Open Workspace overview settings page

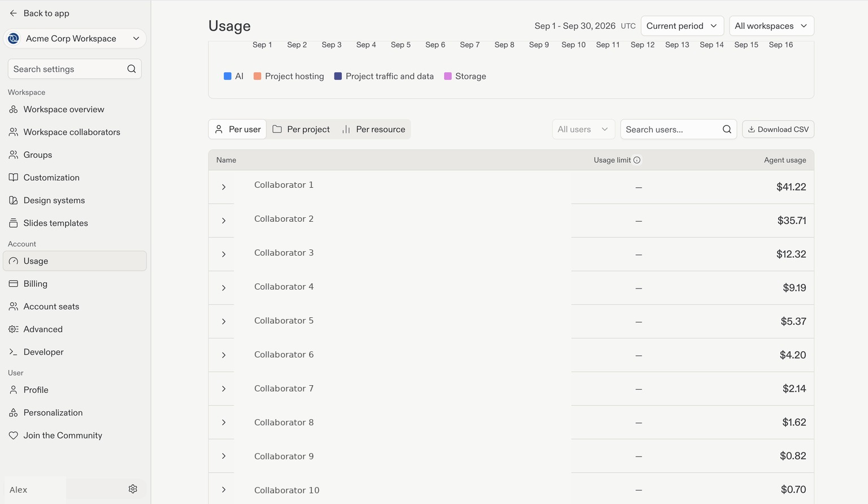click(75, 109)
